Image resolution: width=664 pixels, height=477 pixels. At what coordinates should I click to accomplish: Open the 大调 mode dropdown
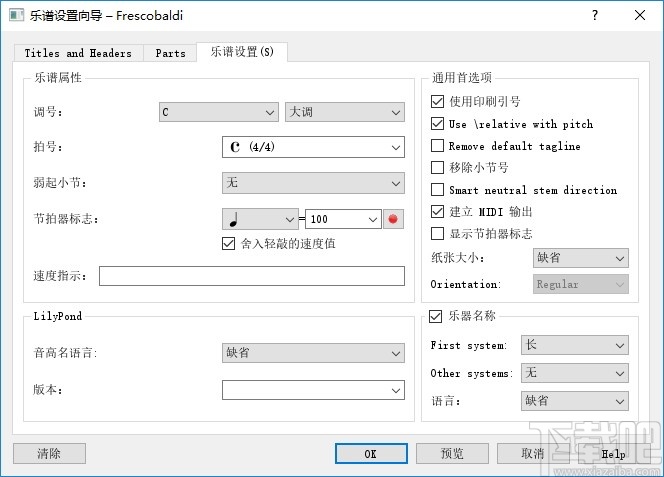[x=345, y=112]
